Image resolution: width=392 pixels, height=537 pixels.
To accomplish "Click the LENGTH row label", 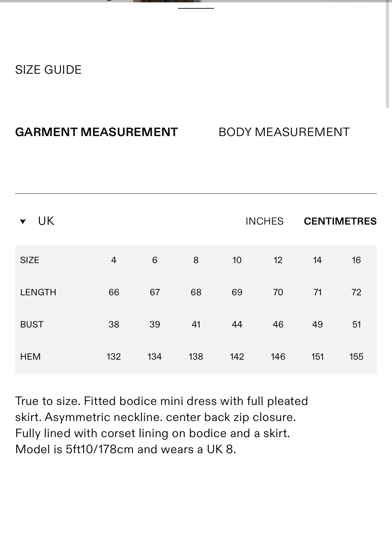I will point(38,292).
